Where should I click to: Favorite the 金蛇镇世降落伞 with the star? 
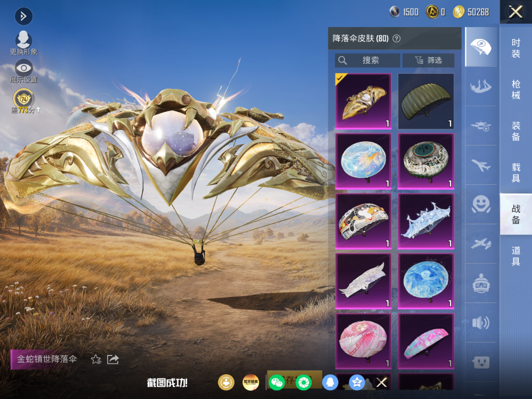click(96, 359)
